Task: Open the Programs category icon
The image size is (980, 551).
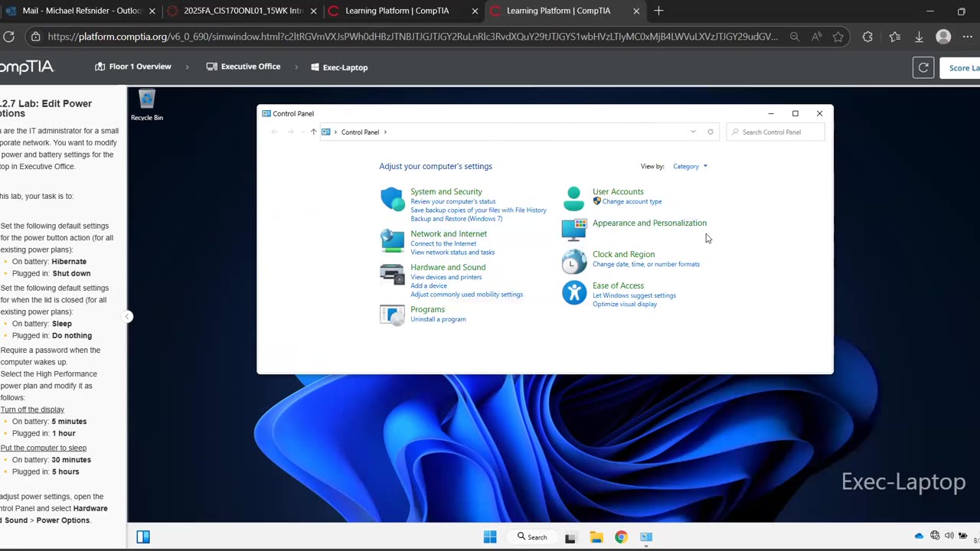Action: pos(392,315)
